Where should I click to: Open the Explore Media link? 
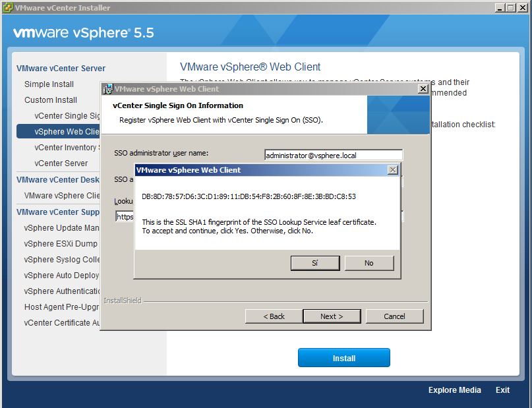coord(454,390)
